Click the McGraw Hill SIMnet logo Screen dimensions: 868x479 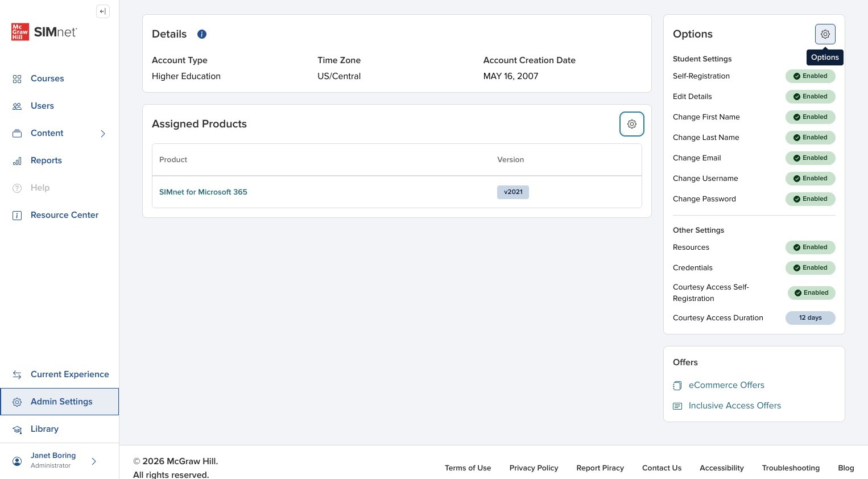(x=44, y=32)
